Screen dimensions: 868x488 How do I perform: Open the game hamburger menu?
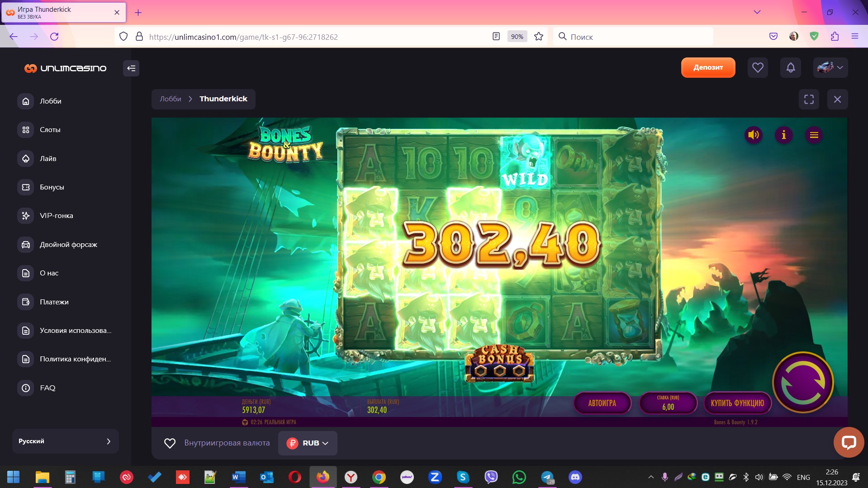[814, 135]
